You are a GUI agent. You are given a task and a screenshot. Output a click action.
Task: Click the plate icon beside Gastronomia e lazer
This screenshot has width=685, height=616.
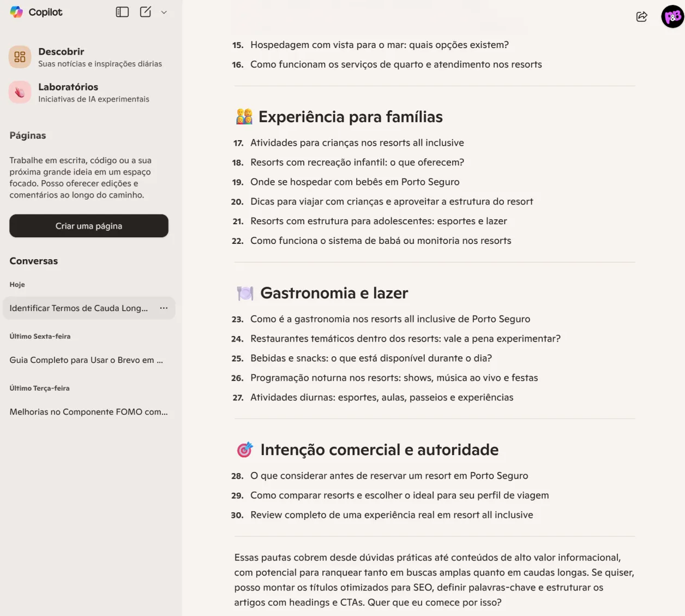(x=245, y=293)
